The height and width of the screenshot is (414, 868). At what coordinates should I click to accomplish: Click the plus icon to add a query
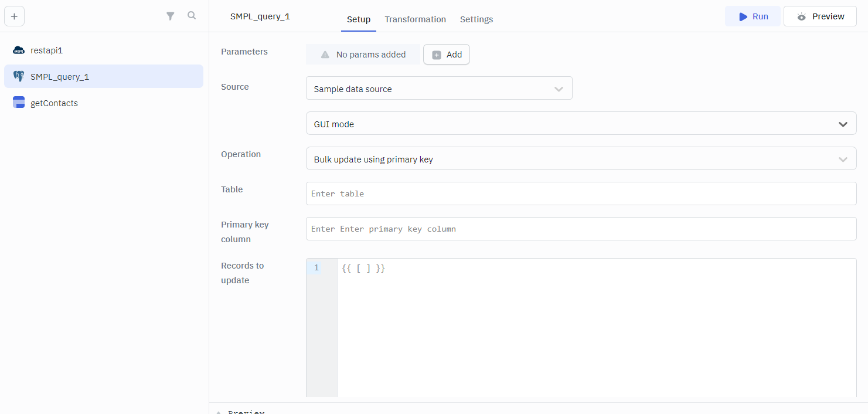click(14, 16)
